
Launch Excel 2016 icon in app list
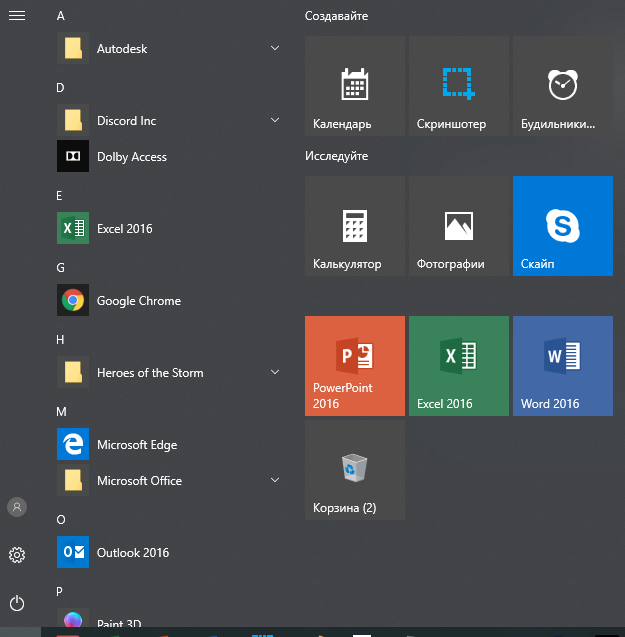[x=73, y=228]
